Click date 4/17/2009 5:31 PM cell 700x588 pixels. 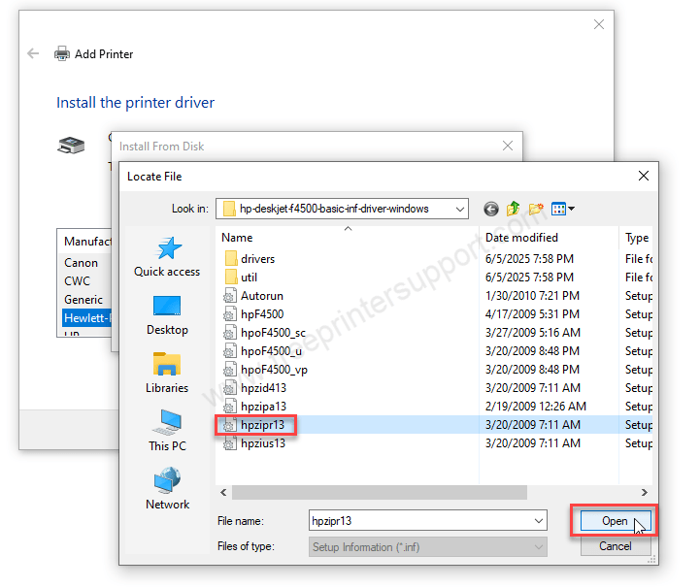[532, 314]
